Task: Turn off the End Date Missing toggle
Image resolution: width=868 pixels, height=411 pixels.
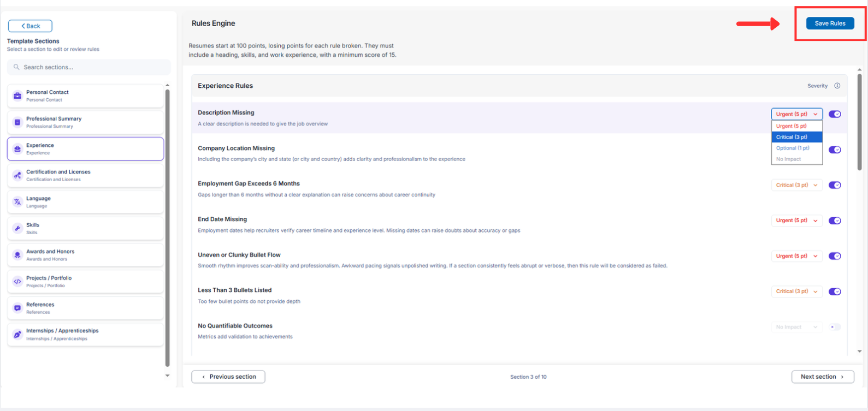Action: [x=835, y=221]
